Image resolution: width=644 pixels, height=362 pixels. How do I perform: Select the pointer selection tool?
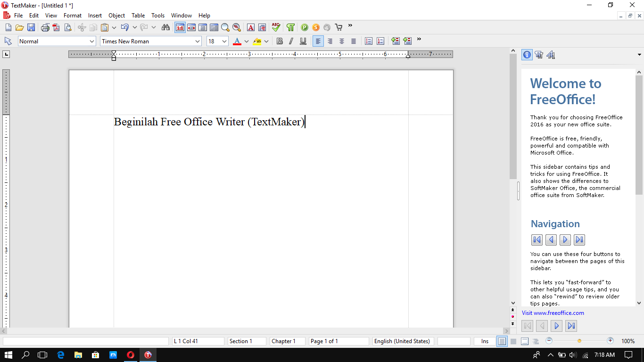pyautogui.click(x=8, y=41)
